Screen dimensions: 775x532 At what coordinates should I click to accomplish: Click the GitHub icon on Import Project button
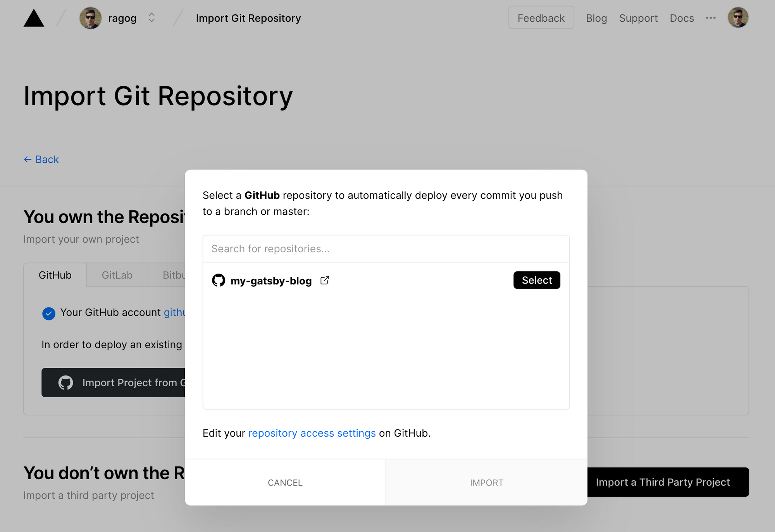66,382
